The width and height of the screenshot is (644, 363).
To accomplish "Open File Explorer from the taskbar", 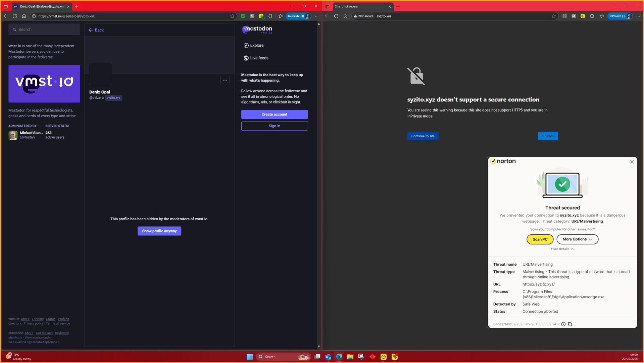I will coord(350,357).
